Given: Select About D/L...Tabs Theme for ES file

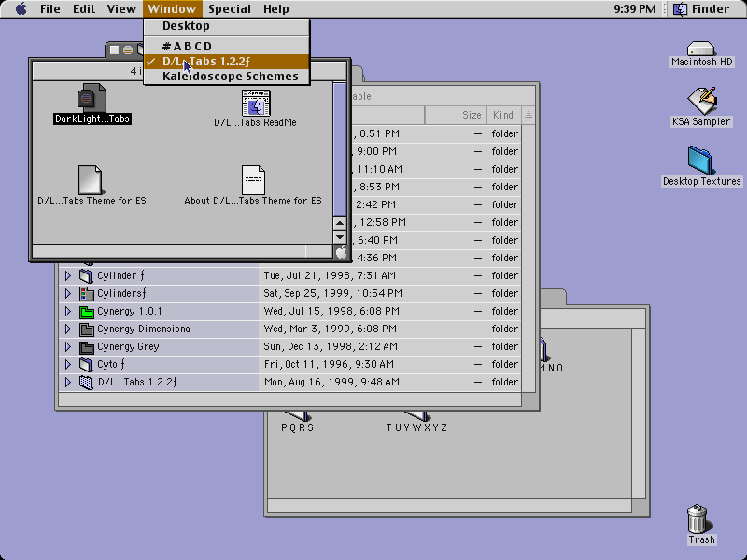Looking at the screenshot, I should point(253,179).
